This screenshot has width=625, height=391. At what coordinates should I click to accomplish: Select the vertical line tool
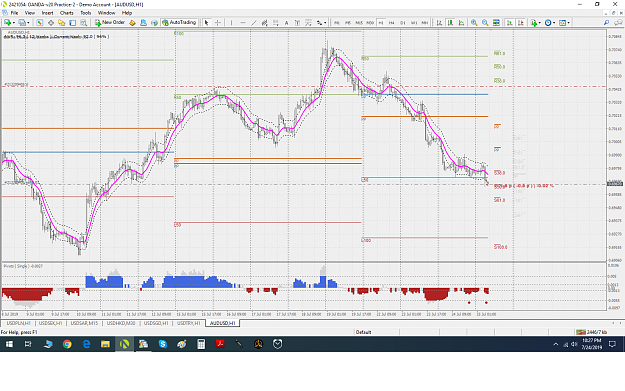pos(231,23)
